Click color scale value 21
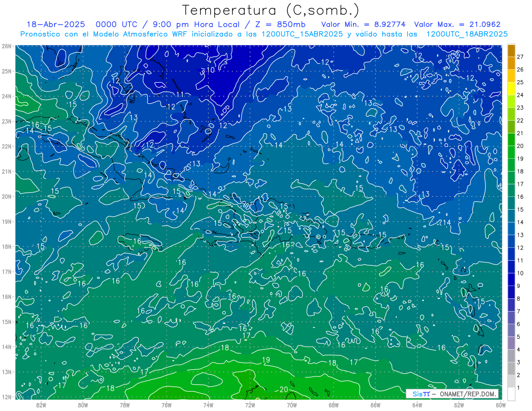The width and height of the screenshot is (532, 411). click(520, 133)
